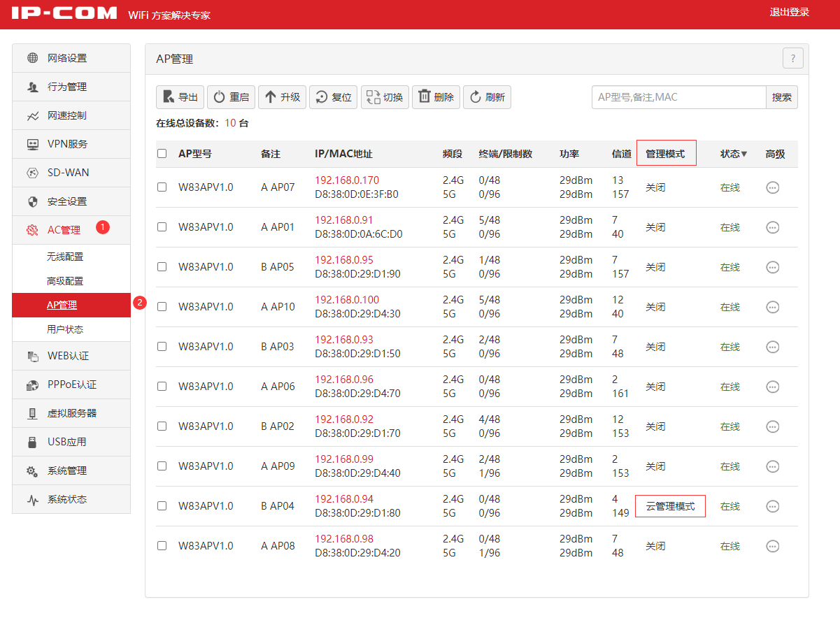Open 行为管理 in sidebar
Image resolution: width=840 pixels, height=618 pixels.
pos(71,87)
